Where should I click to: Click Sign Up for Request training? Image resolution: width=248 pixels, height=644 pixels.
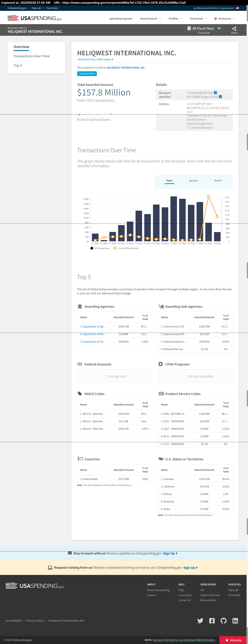click(191, 568)
